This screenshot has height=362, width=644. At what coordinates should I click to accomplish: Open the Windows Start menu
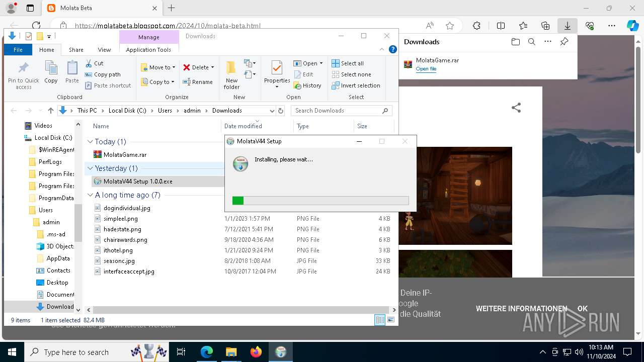pyautogui.click(x=12, y=352)
